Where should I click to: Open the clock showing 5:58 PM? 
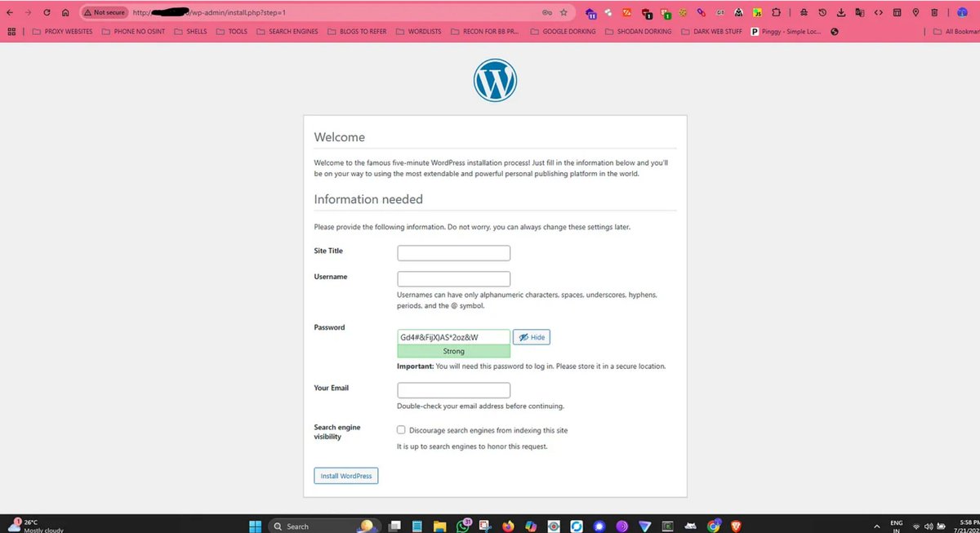coord(965,526)
